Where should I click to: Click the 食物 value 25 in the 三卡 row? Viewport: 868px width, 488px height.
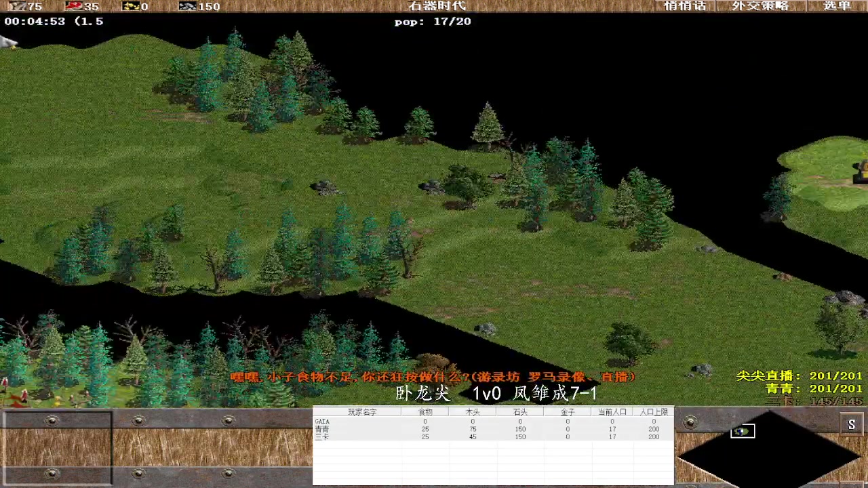[425, 437]
